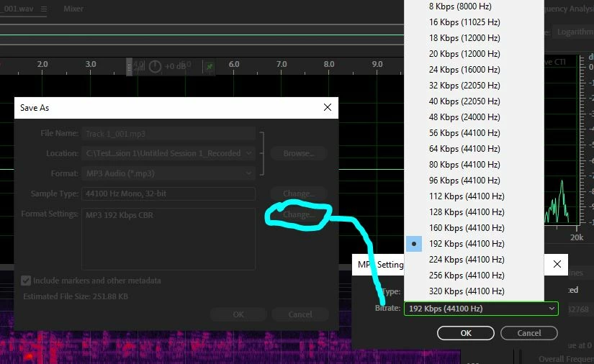Screen dimensions: 594x364
Task: Select 16 Kbps (11025 Hz) bitrate
Action: click(x=474, y=22)
